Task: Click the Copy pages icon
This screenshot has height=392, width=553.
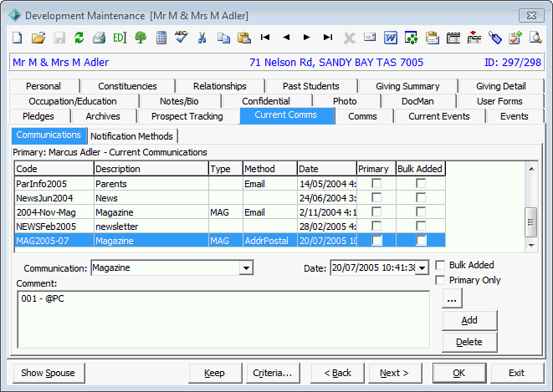Action: (223, 38)
